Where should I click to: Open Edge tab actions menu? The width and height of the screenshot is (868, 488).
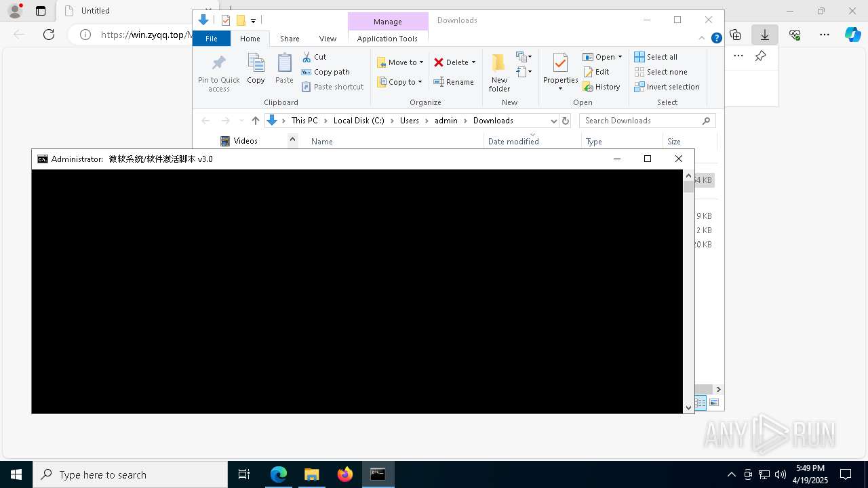pos(41,11)
